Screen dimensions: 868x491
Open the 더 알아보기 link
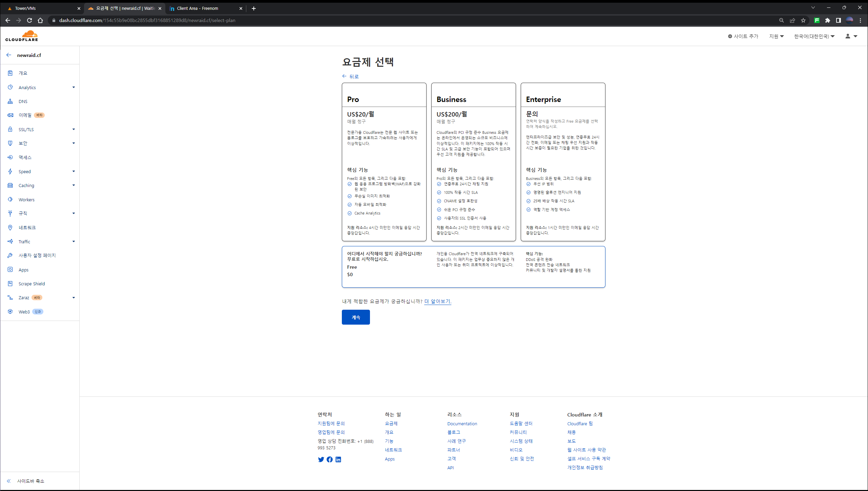click(437, 301)
